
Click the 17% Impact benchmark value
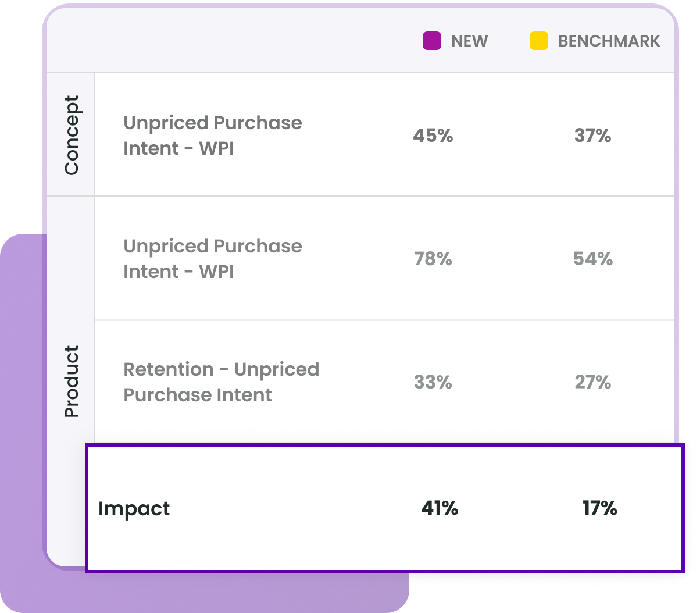click(599, 508)
